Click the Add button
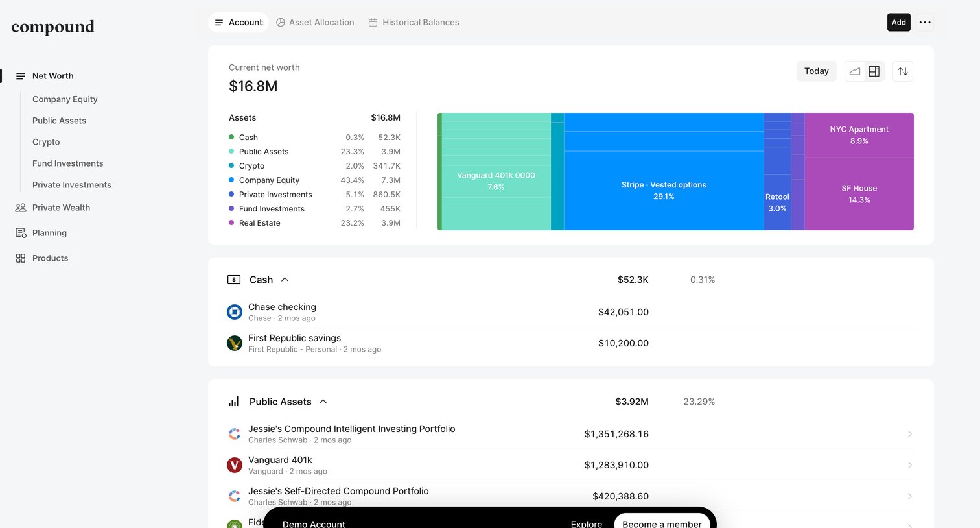 898,22
